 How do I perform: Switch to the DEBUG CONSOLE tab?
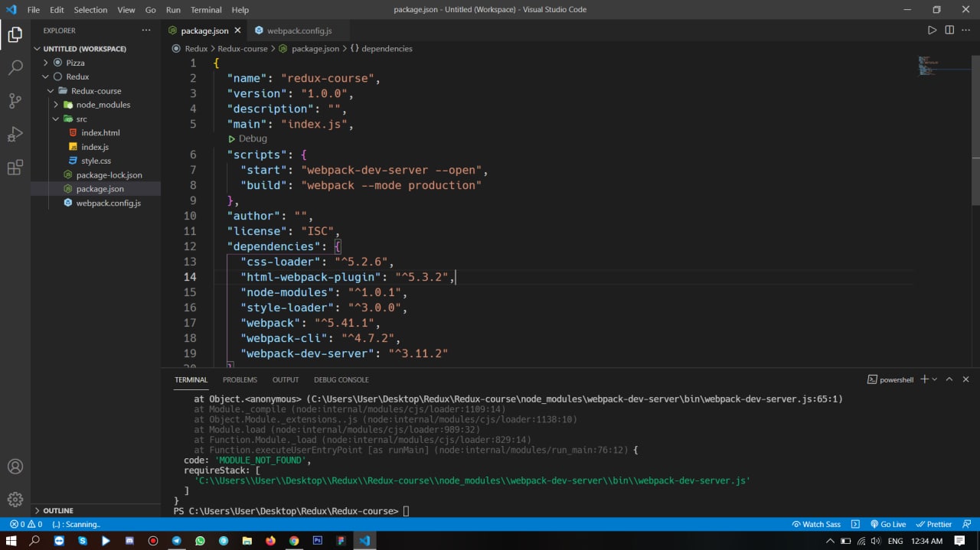[x=341, y=379]
